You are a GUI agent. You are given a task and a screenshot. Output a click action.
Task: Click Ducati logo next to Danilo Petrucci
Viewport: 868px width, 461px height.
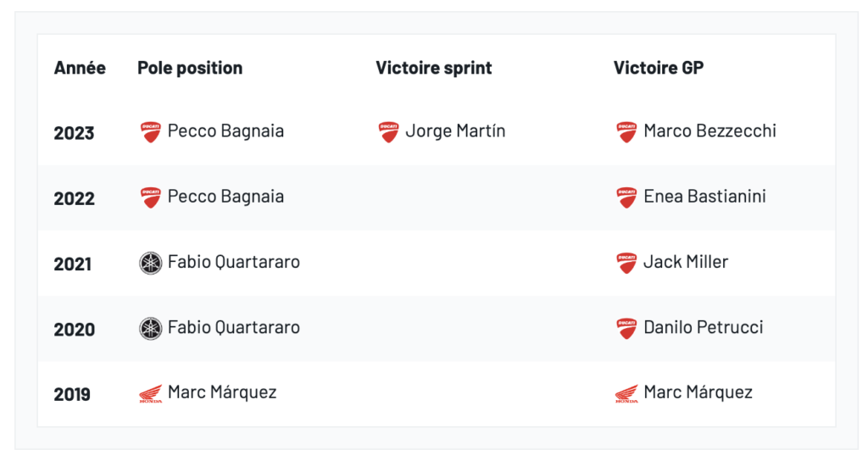tap(626, 328)
